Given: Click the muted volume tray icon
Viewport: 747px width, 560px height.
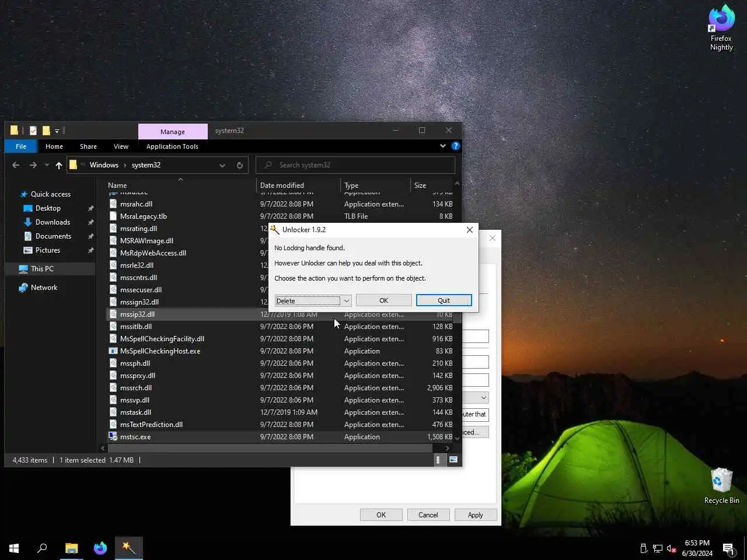Looking at the screenshot, I should coord(672,548).
